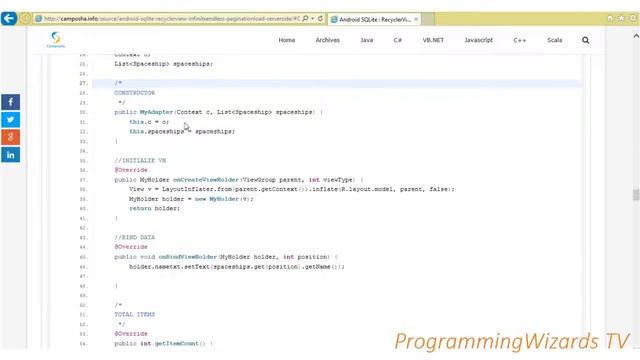This screenshot has width=640, height=360.
Task: Share page via Facebook icon
Action: (11, 102)
